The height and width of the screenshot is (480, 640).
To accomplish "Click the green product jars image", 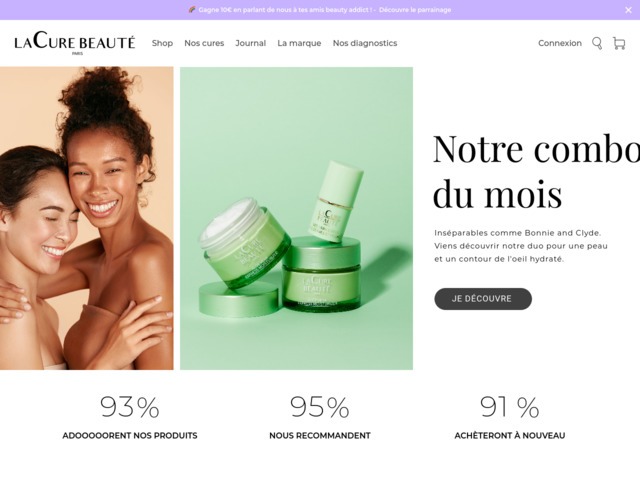I will coord(296,218).
